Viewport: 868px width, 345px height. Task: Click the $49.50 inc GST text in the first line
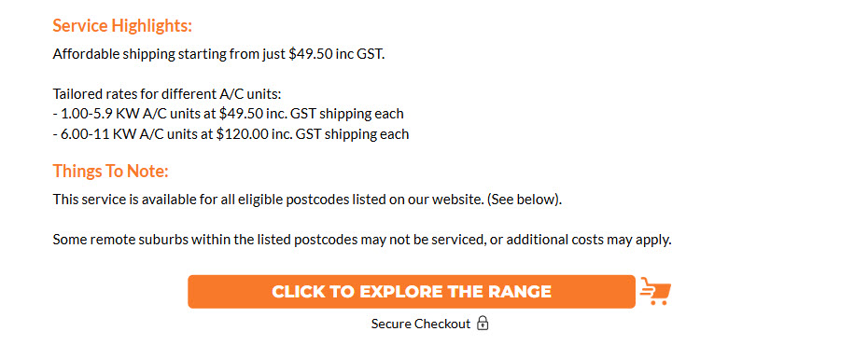(337, 54)
